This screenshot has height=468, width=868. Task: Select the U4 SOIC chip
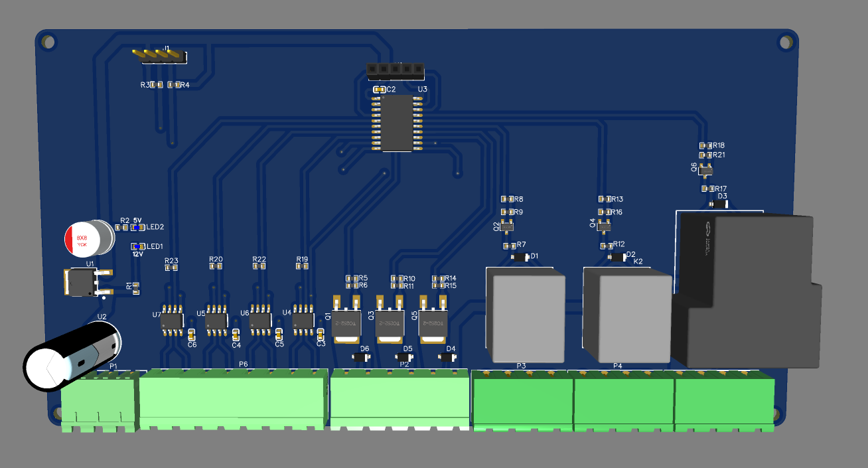click(x=303, y=321)
